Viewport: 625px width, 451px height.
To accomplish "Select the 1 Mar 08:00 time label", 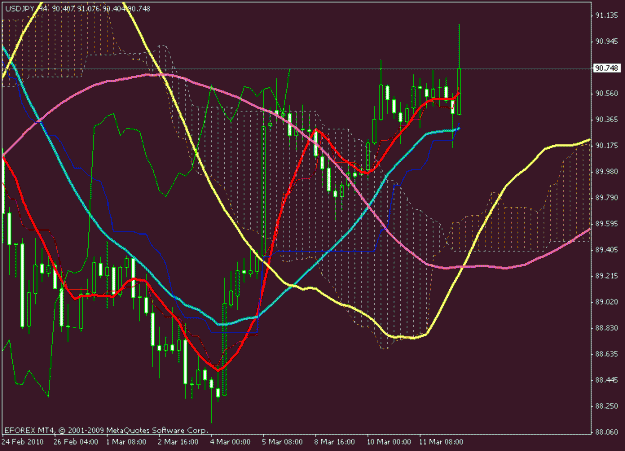I will [x=126, y=442].
